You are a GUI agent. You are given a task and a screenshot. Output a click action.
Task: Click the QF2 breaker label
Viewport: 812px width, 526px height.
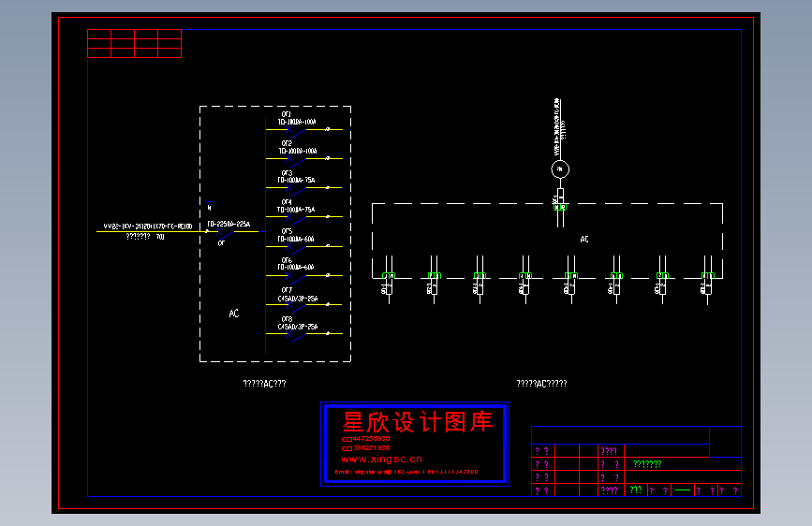(x=287, y=143)
